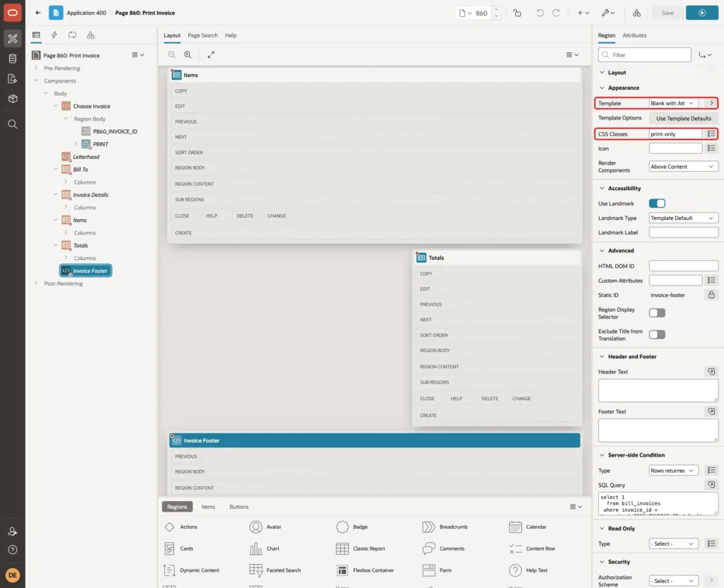The height and width of the screenshot is (588, 724).
Task: Switch to Processing tab icon
Action: pyautogui.click(x=73, y=35)
